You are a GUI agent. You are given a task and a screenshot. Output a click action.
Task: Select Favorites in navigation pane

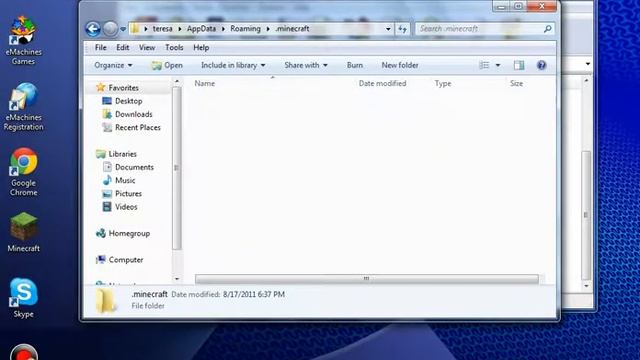coord(123,88)
